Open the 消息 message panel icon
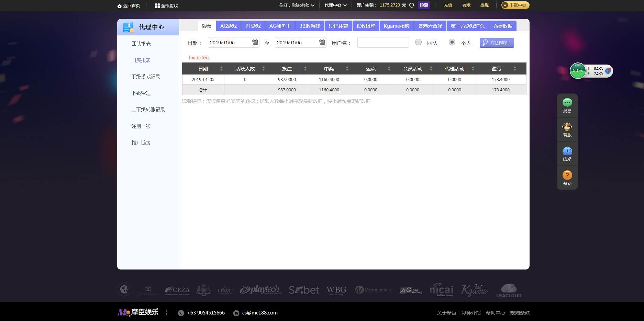 tap(567, 102)
